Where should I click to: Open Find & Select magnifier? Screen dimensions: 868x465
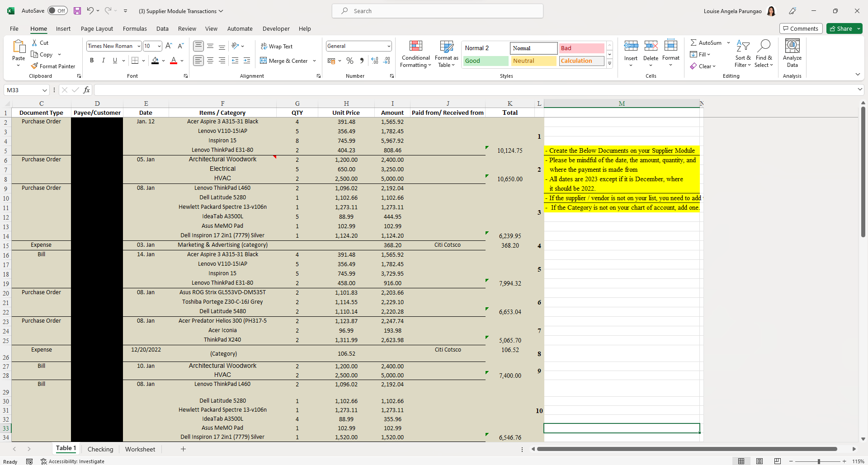point(764,54)
